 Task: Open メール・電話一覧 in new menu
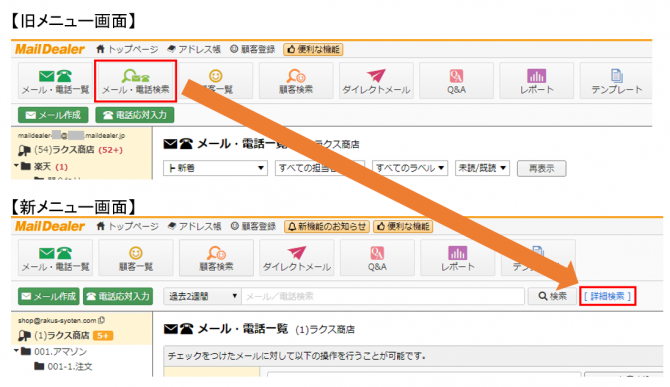tap(56, 258)
